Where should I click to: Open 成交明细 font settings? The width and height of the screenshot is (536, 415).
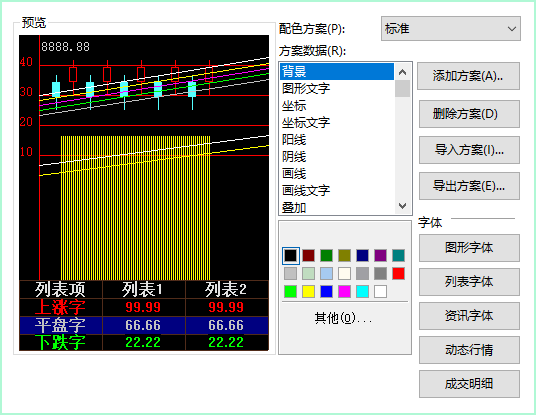[x=469, y=384]
